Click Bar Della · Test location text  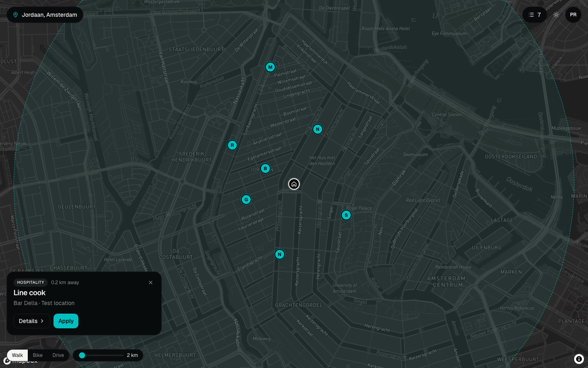[44, 303]
